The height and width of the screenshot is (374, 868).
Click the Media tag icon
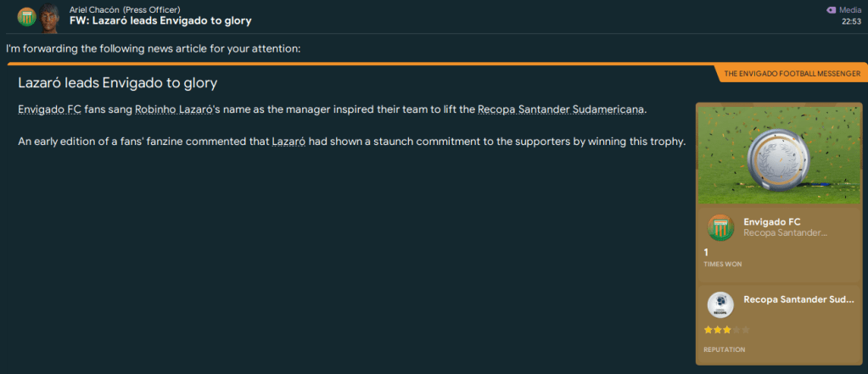pyautogui.click(x=831, y=9)
